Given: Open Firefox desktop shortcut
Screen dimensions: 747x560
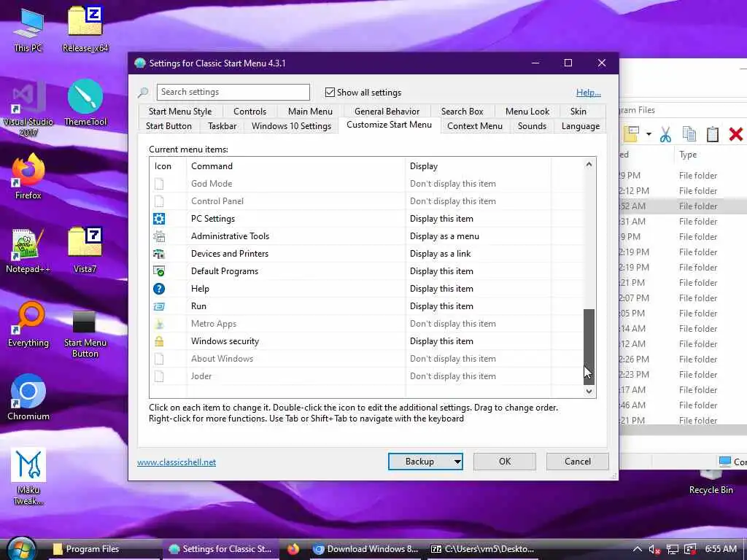Looking at the screenshot, I should pos(28,176).
